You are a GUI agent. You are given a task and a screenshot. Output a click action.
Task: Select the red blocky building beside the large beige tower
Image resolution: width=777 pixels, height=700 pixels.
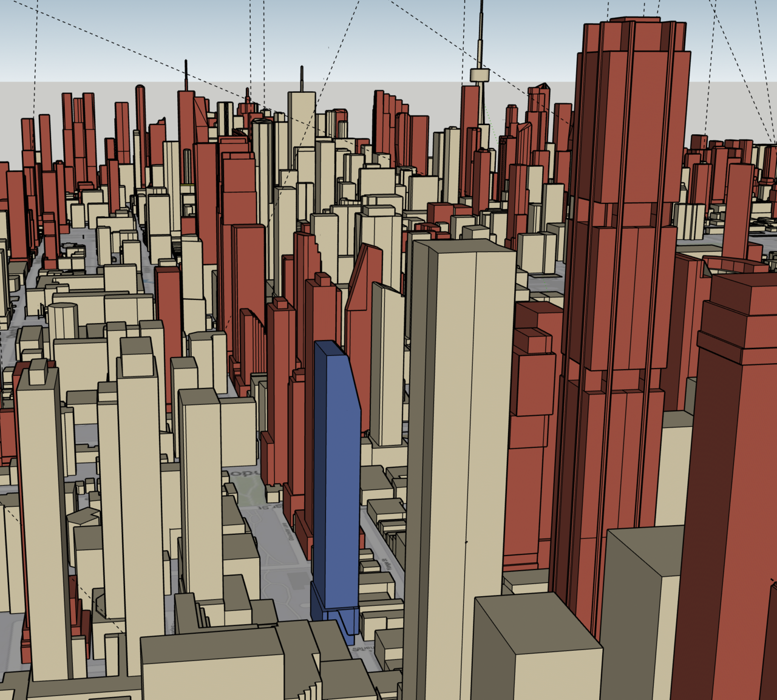[x=531, y=425]
